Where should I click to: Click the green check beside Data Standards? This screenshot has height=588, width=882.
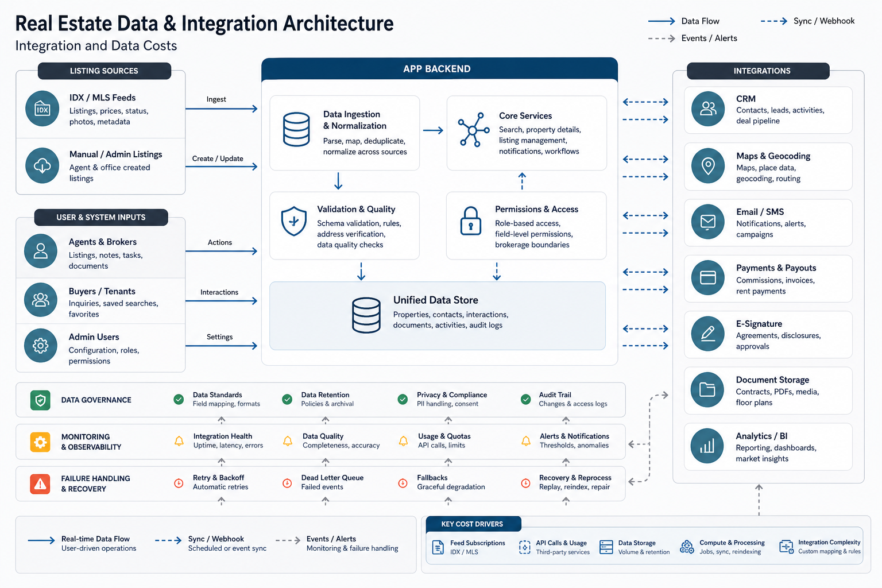click(x=179, y=399)
